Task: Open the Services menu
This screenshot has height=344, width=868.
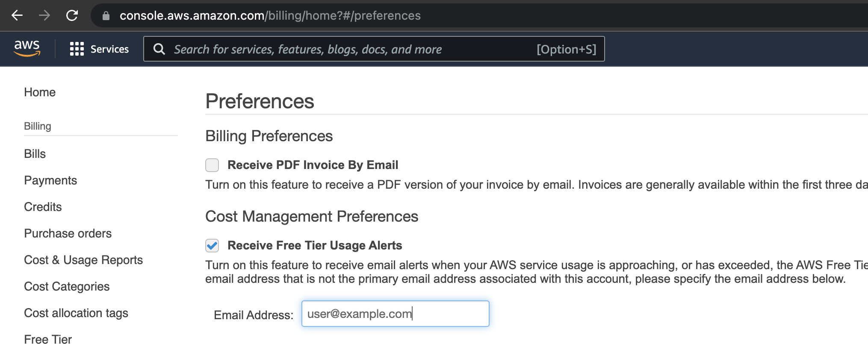Action: click(109, 49)
